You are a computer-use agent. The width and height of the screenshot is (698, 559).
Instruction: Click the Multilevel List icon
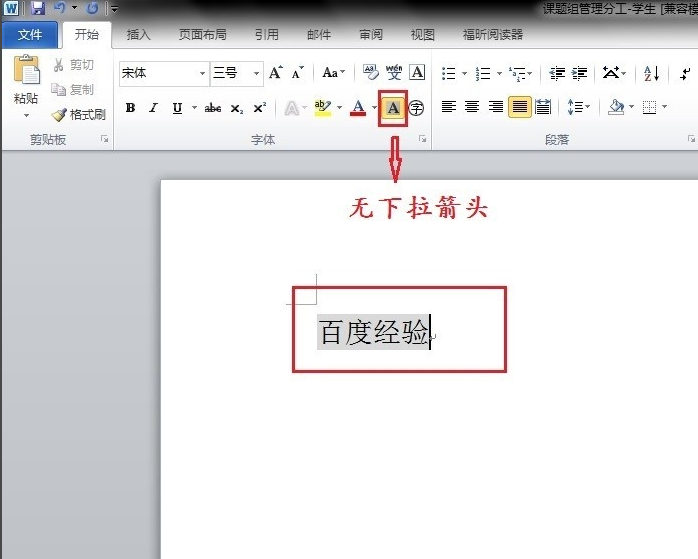tap(517, 73)
